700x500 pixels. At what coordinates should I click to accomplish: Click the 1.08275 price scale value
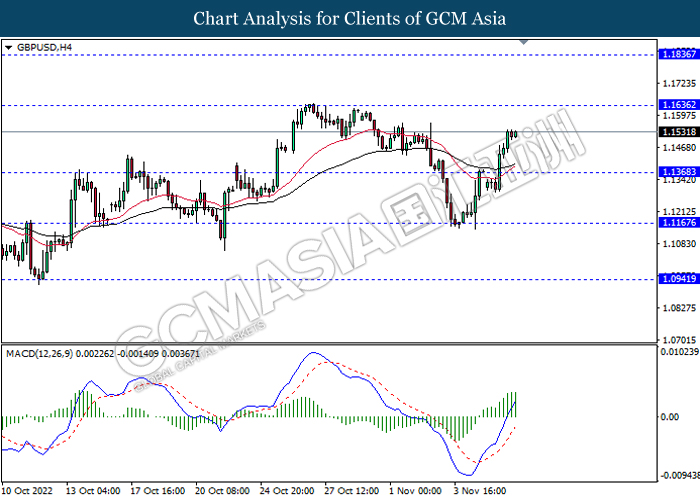tap(679, 308)
